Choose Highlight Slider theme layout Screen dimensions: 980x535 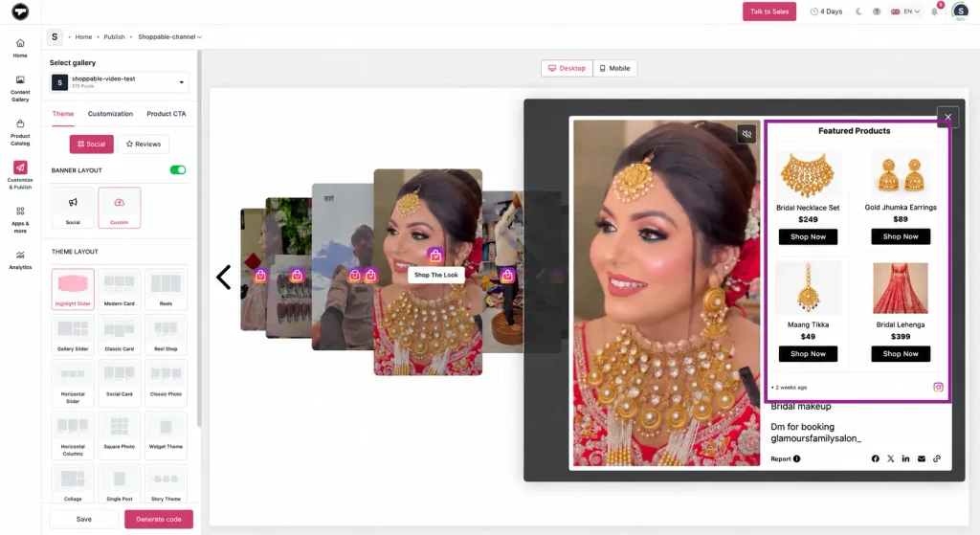[73, 289]
